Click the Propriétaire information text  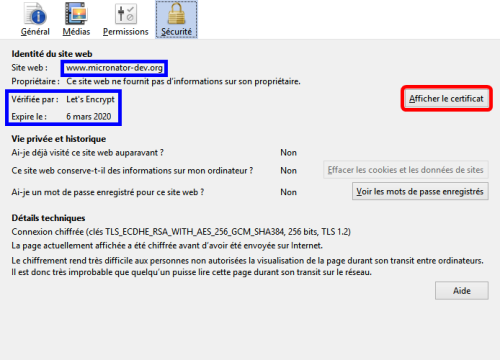(183, 81)
